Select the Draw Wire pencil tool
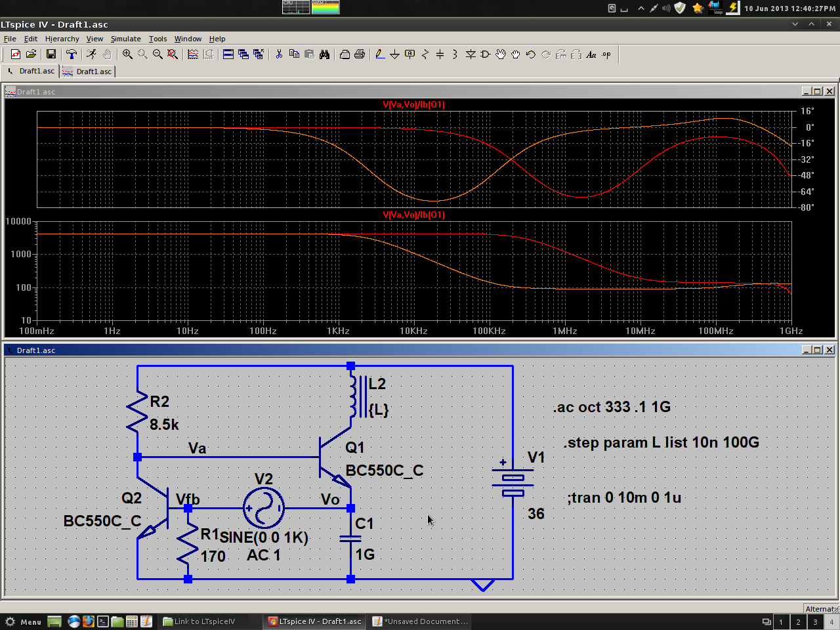The width and height of the screenshot is (840, 630). tap(380, 54)
